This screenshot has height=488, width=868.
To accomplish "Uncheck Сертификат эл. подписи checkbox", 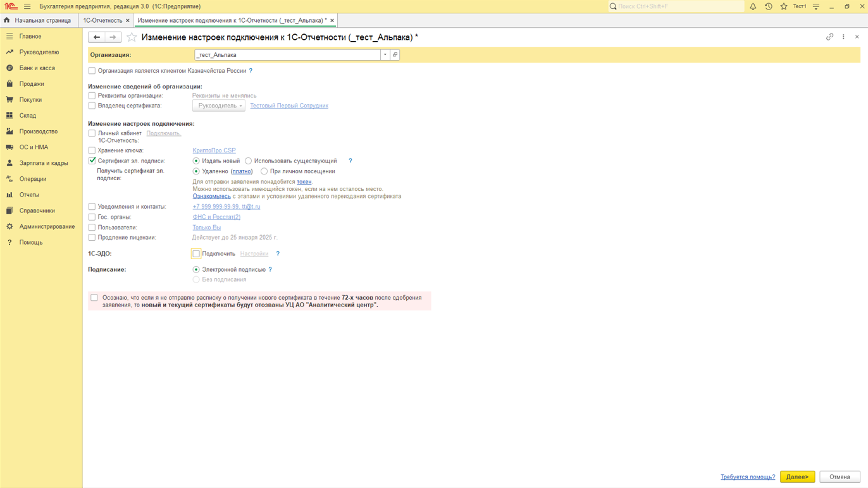I will (x=92, y=161).
